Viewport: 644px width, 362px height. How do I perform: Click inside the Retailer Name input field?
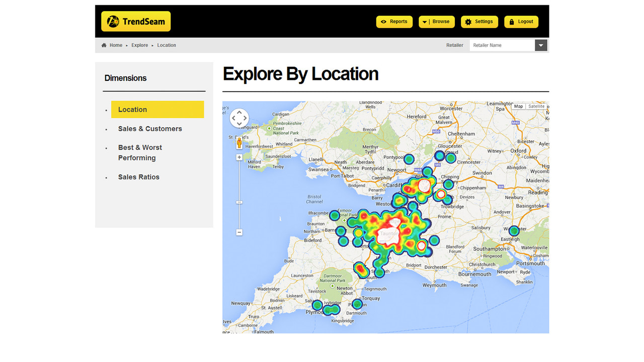[x=501, y=45]
